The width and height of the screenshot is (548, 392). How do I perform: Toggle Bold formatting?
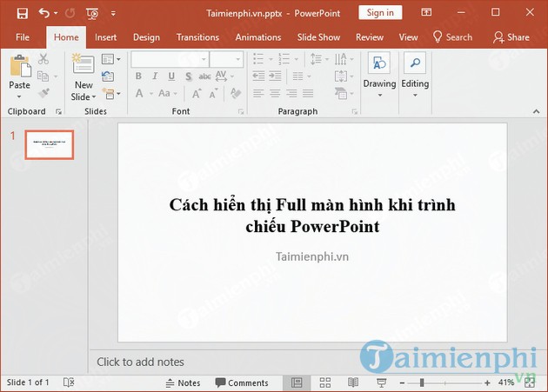(x=138, y=76)
